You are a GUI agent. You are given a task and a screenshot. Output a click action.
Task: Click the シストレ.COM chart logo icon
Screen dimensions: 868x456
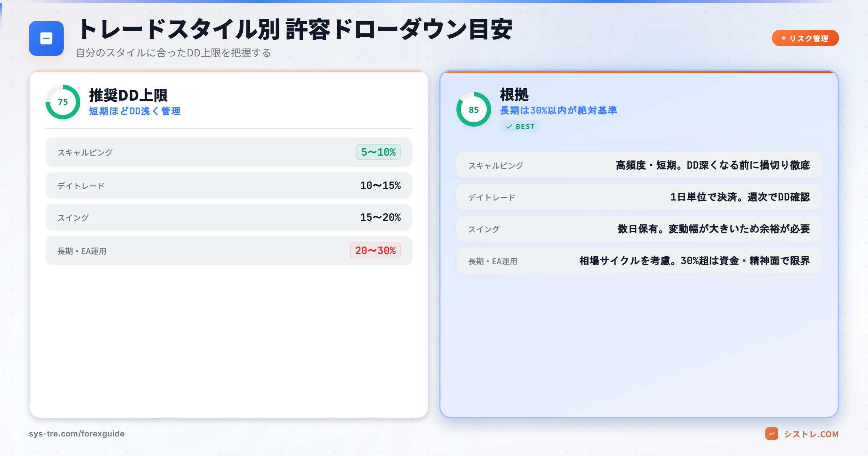tap(772, 434)
